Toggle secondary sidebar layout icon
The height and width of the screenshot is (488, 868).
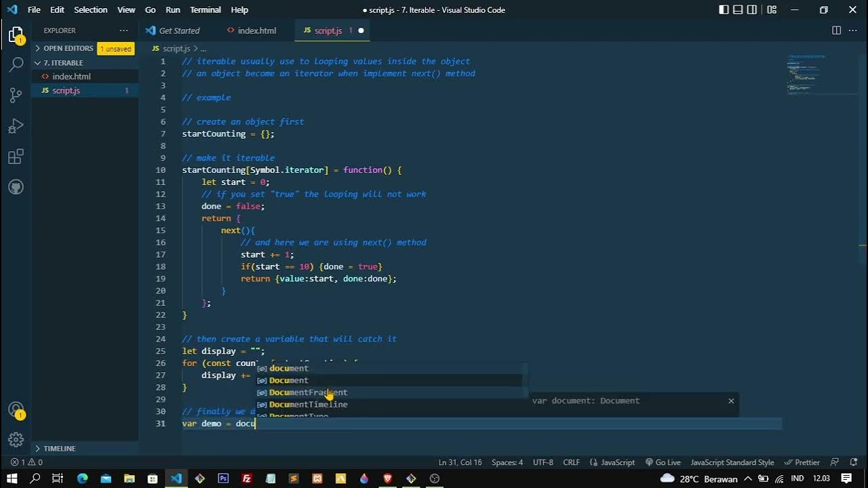coord(752,9)
